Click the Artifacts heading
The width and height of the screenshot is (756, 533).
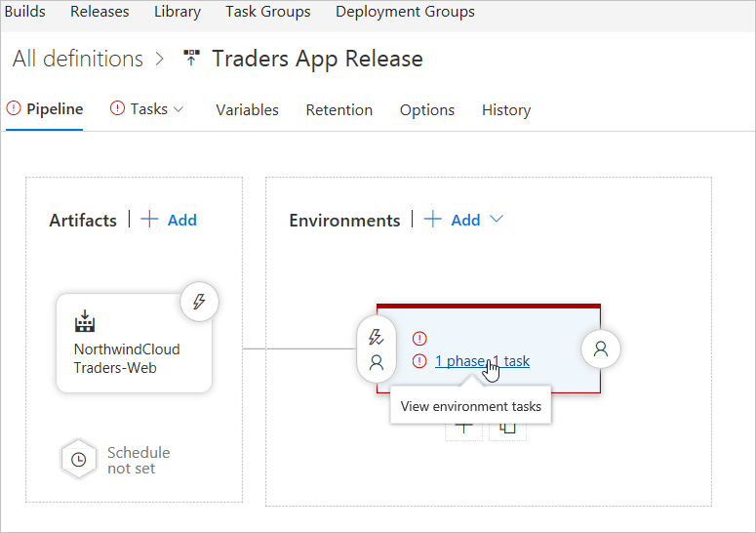click(x=83, y=221)
